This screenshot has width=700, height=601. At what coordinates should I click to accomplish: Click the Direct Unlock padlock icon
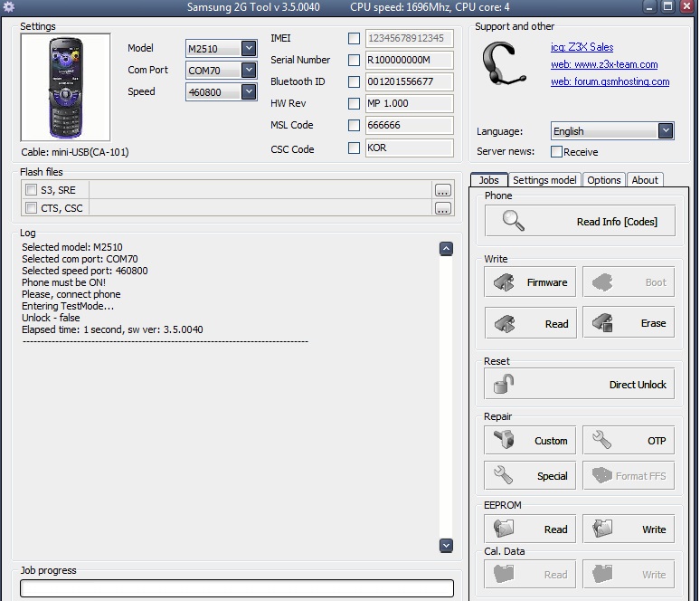click(504, 384)
